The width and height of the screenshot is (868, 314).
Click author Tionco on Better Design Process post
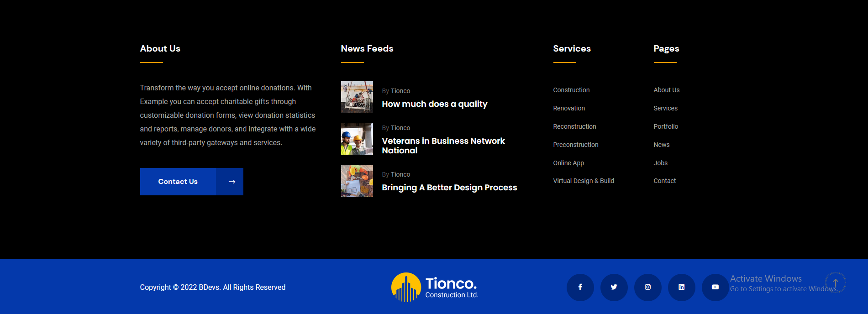coord(400,174)
